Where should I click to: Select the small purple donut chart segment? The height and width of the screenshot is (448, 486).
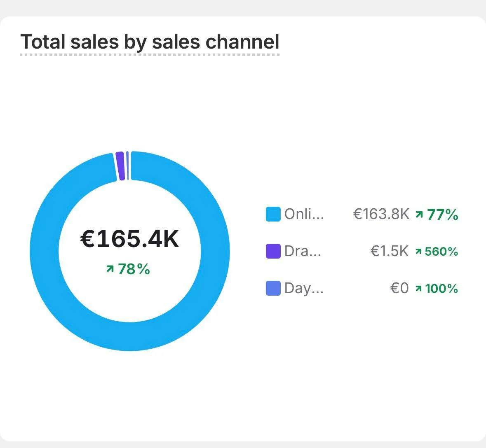[x=120, y=166]
